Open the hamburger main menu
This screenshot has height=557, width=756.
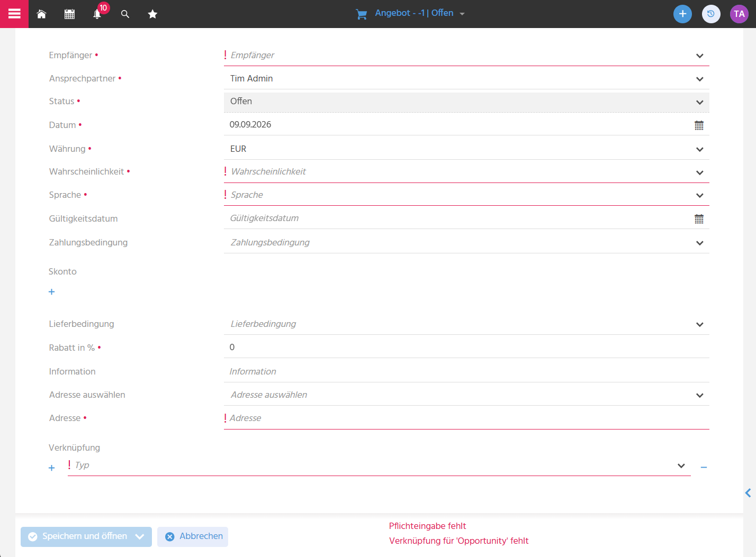(14, 14)
